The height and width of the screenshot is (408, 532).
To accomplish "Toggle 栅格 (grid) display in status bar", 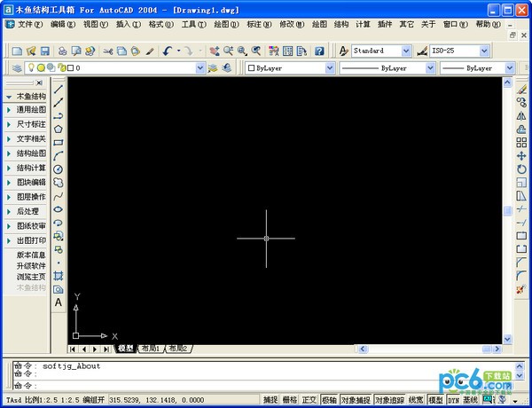I will coord(290,401).
